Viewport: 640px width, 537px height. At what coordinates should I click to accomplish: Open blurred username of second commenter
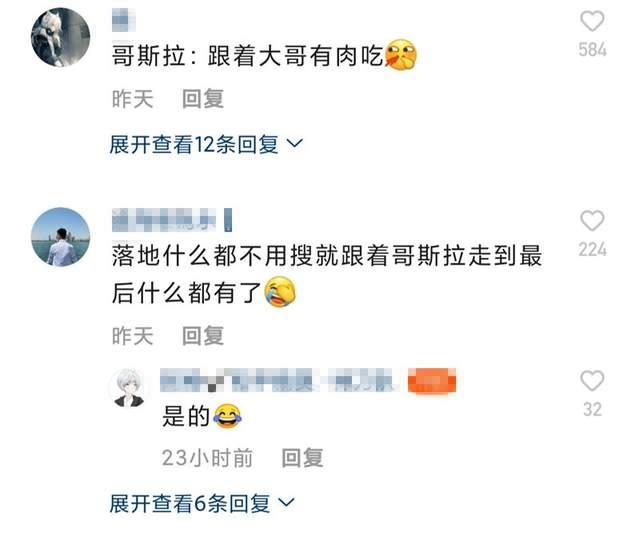[172, 220]
